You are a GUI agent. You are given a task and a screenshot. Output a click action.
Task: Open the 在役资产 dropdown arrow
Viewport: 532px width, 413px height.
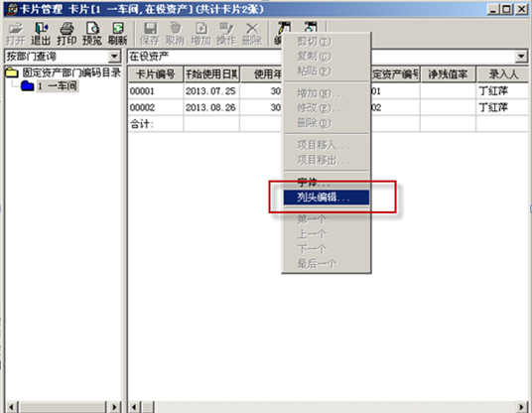(x=521, y=57)
